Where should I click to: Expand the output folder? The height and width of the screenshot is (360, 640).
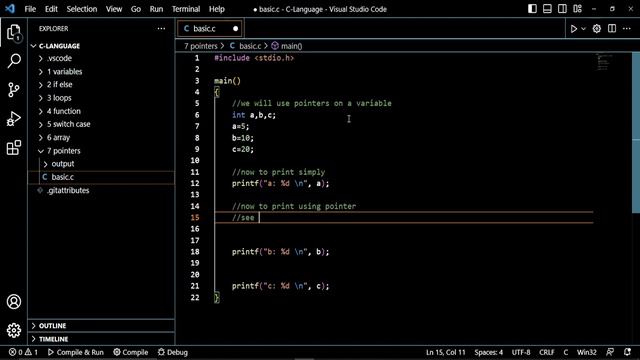tap(101, 164)
